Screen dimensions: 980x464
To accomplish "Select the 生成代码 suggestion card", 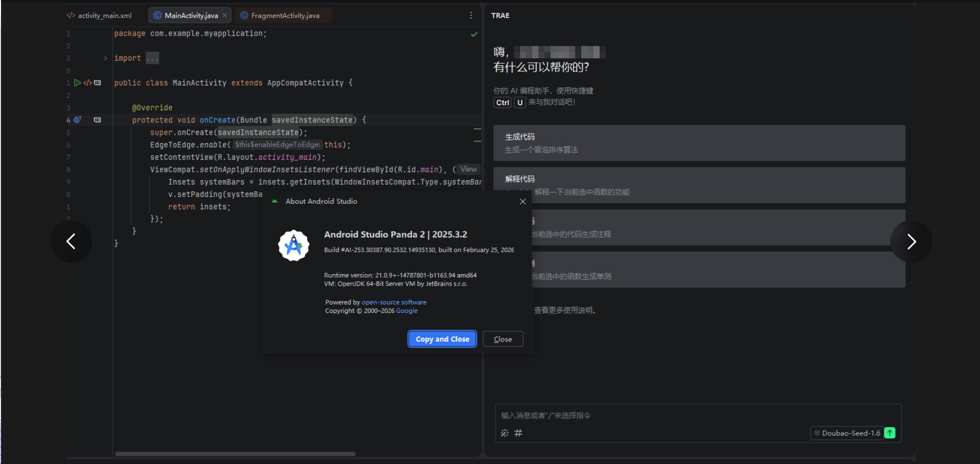I will [x=699, y=143].
